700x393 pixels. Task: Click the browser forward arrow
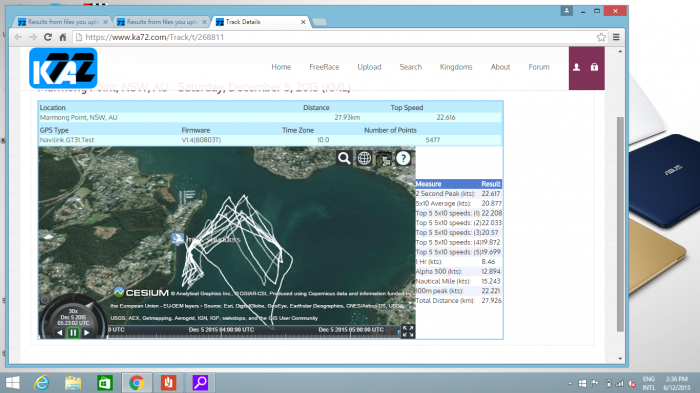(x=33, y=37)
